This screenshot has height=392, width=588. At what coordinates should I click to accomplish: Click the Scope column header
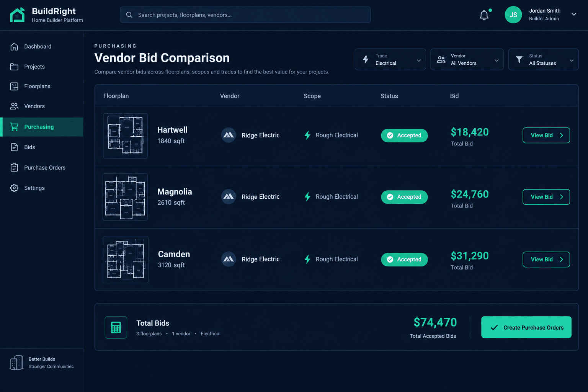click(x=312, y=96)
